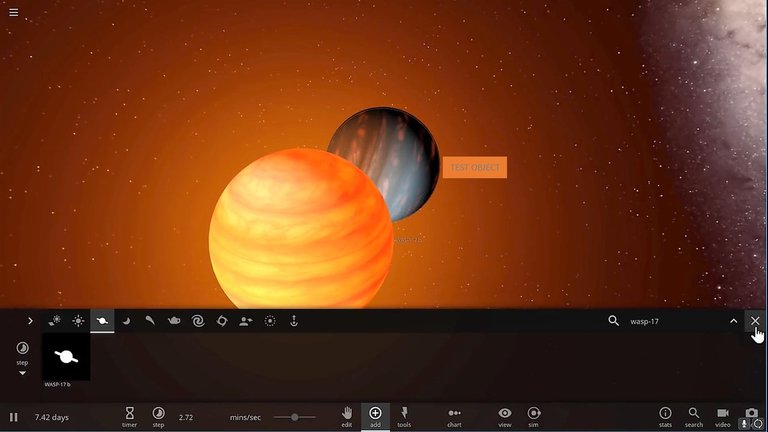Click the bottom bar step button

click(158, 417)
